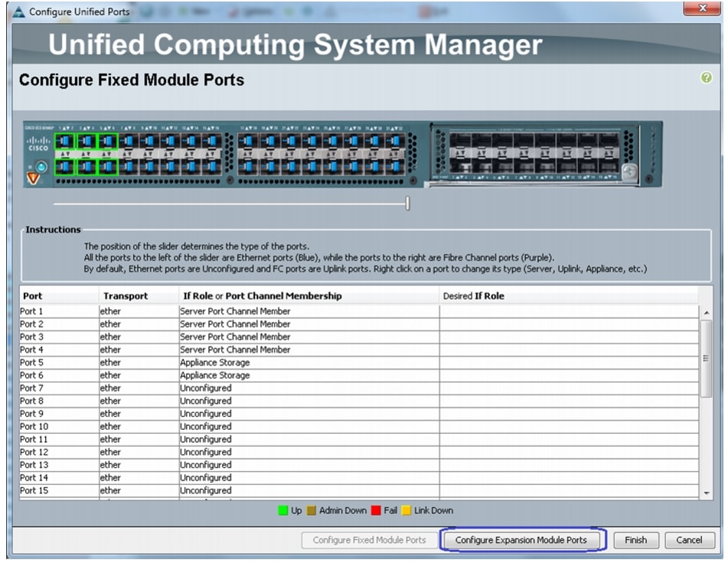The width and height of the screenshot is (728, 576).
Task: Click the yellow Link Down legend square
Action: tap(406, 510)
